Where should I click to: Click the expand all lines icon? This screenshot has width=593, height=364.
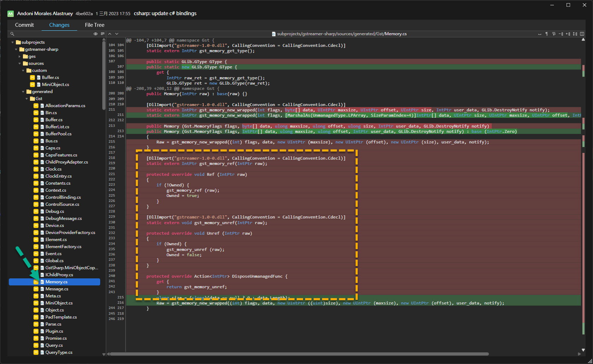pyautogui.click(x=575, y=34)
